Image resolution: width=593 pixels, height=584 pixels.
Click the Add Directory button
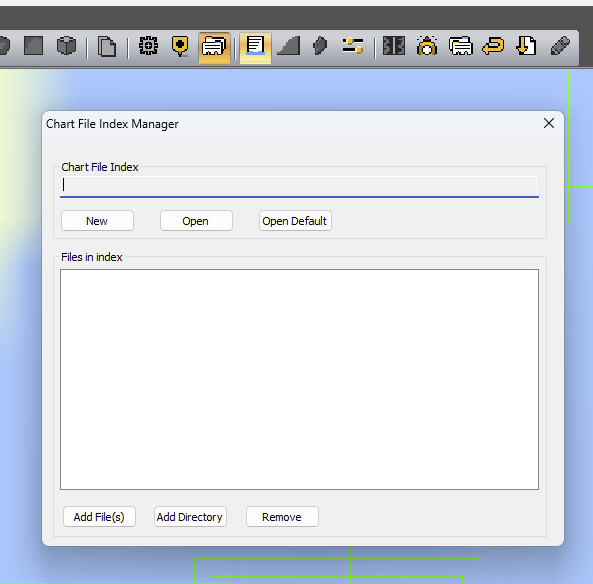pyautogui.click(x=190, y=517)
